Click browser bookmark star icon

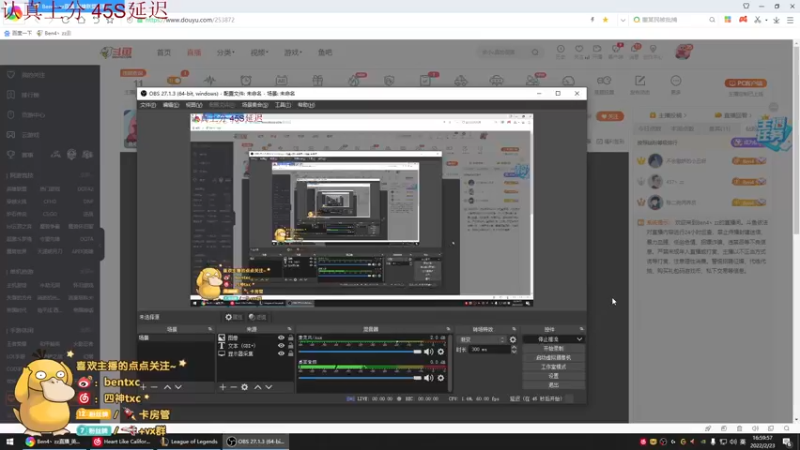pyautogui.click(x=606, y=20)
